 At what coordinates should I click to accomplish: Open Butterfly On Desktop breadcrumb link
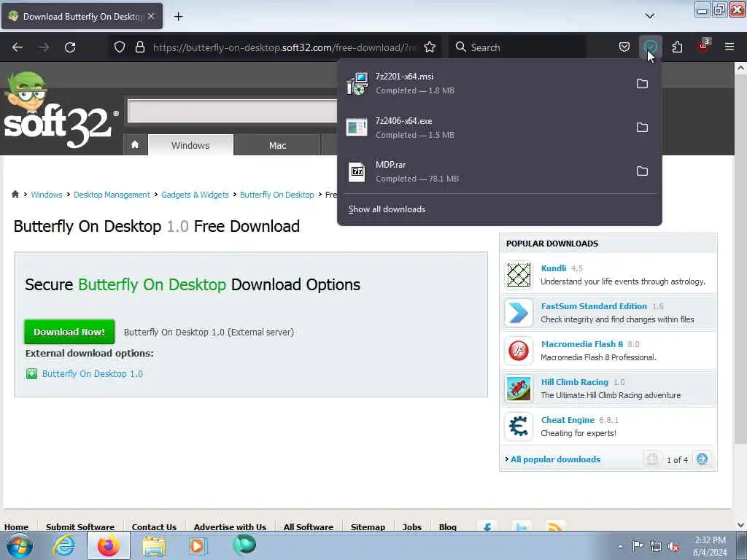(x=276, y=195)
